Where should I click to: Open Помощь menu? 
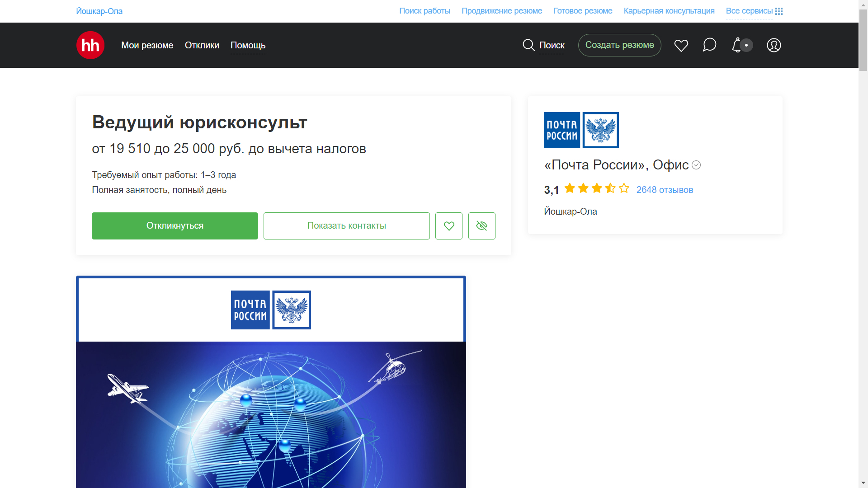(x=248, y=45)
